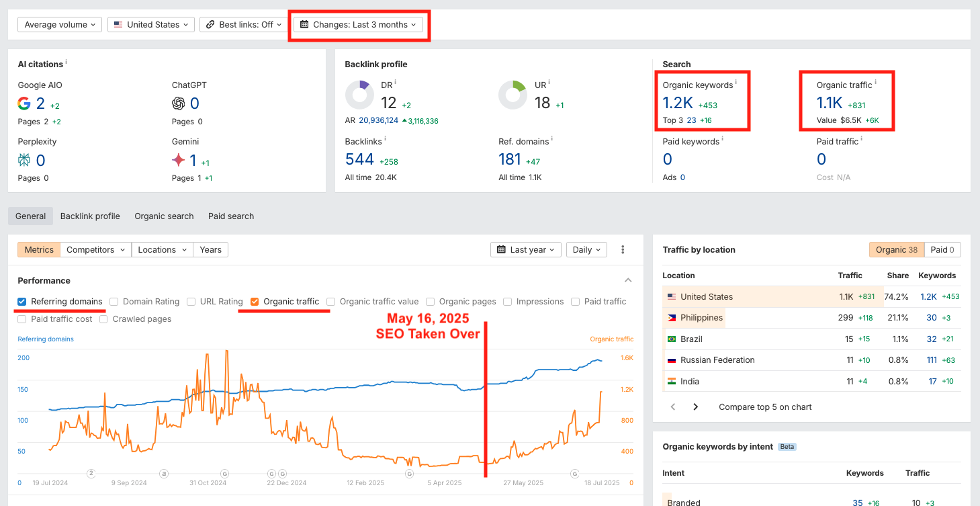The height and width of the screenshot is (506, 980).
Task: Click the Gemini star icon
Action: tap(177, 160)
